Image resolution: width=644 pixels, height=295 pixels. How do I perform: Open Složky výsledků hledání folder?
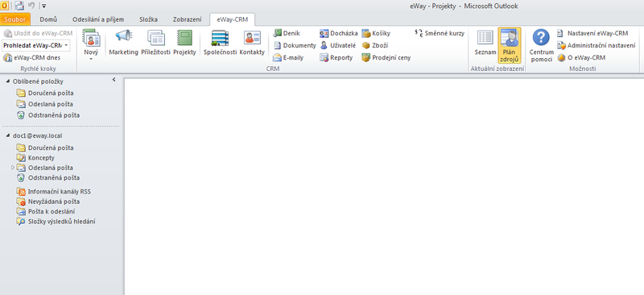56,222
